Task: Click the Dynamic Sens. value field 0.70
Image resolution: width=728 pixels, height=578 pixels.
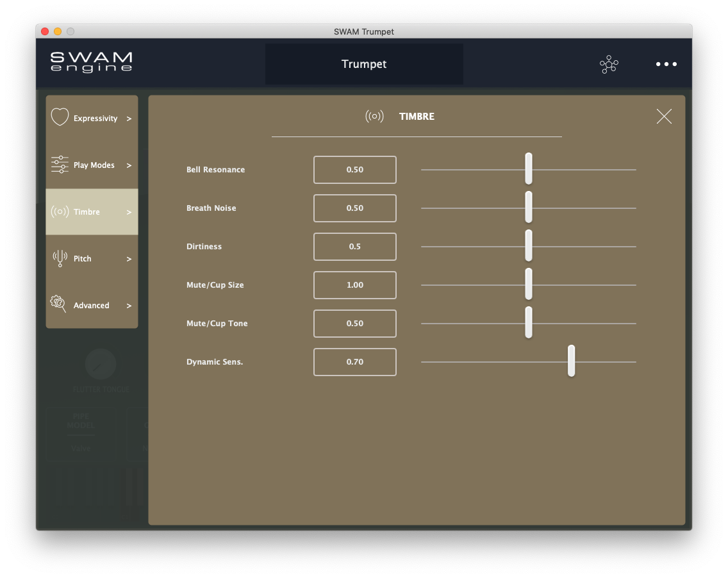Action: [355, 362]
